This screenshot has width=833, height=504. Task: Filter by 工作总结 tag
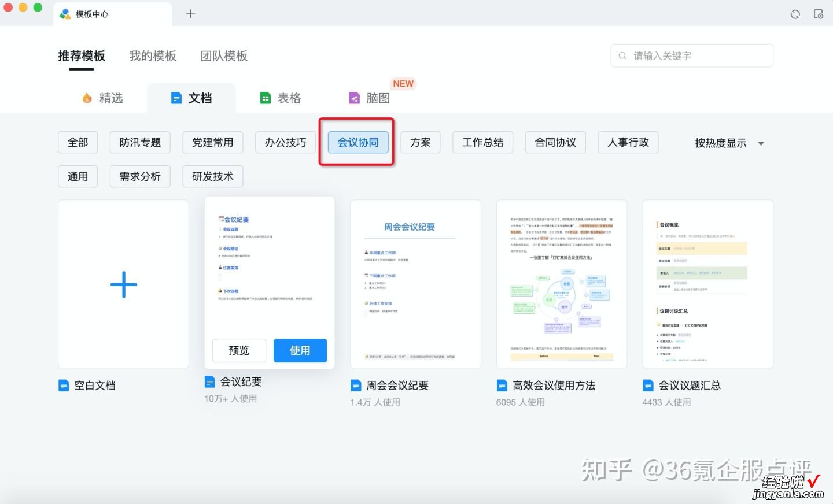[x=483, y=142]
